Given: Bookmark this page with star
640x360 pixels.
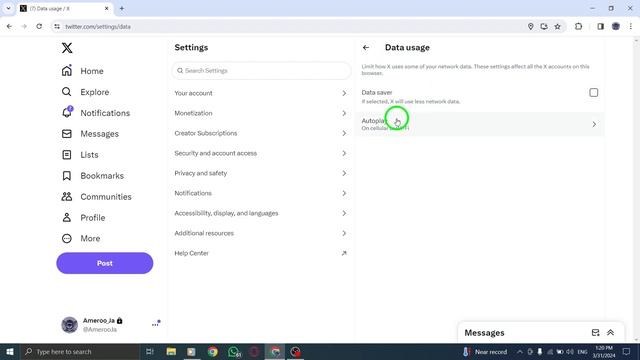Looking at the screenshot, I should tap(558, 27).
